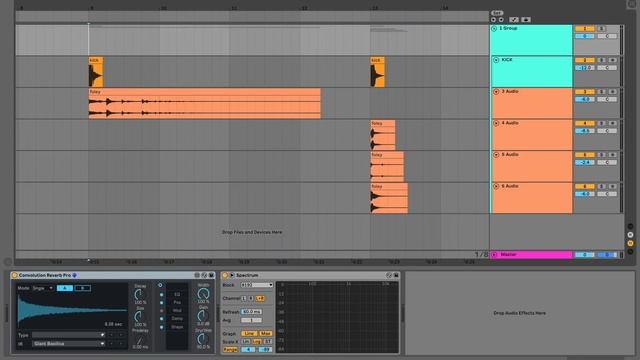
Task: Select the first kick clip in KICK track
Action: coord(96,72)
